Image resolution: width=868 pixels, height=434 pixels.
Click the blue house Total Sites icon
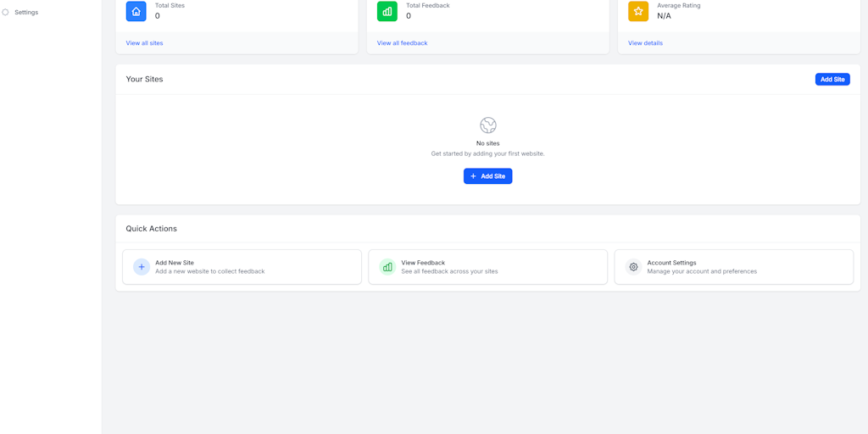(x=136, y=11)
